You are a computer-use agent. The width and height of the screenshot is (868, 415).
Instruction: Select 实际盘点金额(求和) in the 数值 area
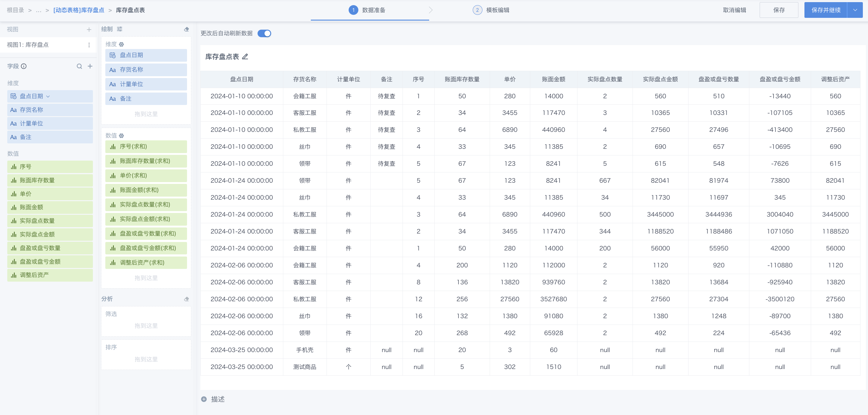point(146,219)
